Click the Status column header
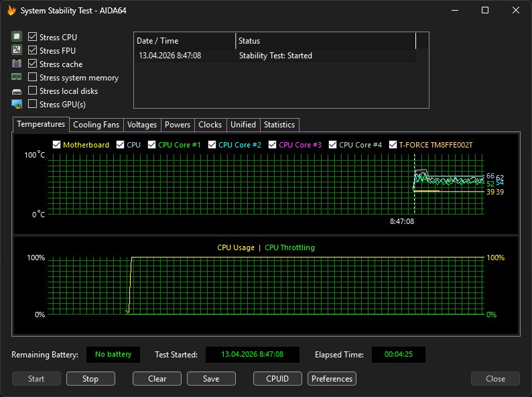 pos(326,41)
